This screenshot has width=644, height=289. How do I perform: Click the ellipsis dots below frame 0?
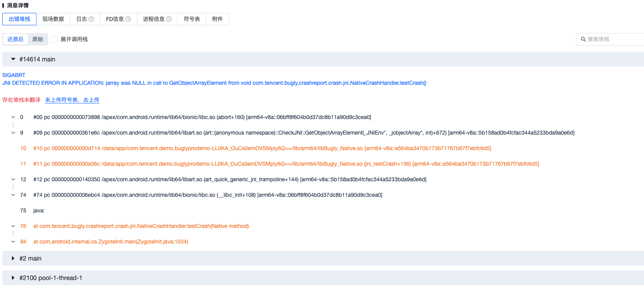click(13, 125)
